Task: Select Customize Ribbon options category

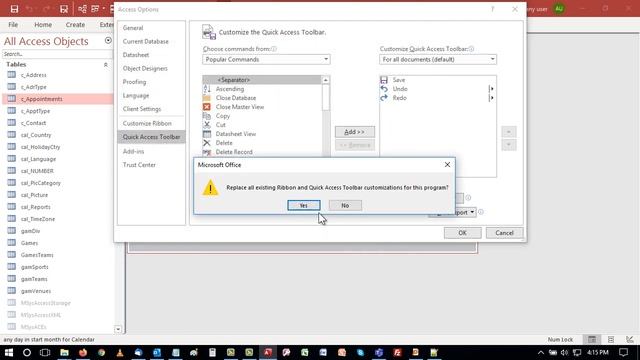Action: click(147, 123)
